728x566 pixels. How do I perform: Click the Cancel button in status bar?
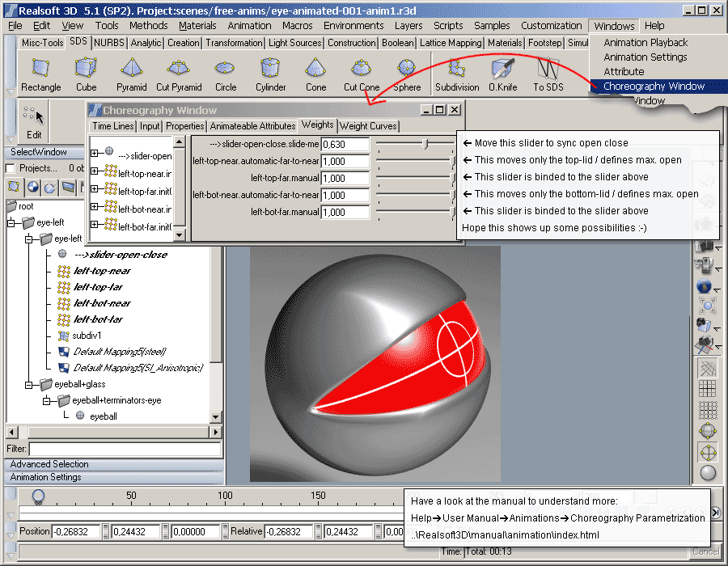point(705,551)
